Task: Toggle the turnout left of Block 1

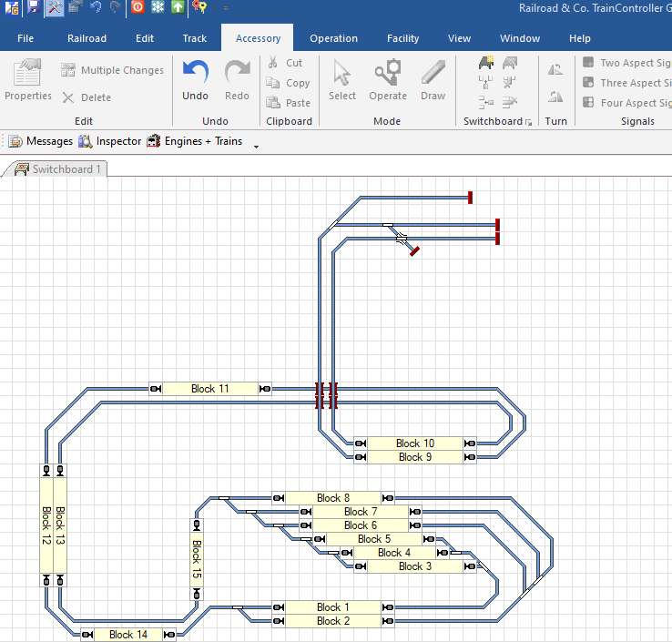Action: coord(238,607)
